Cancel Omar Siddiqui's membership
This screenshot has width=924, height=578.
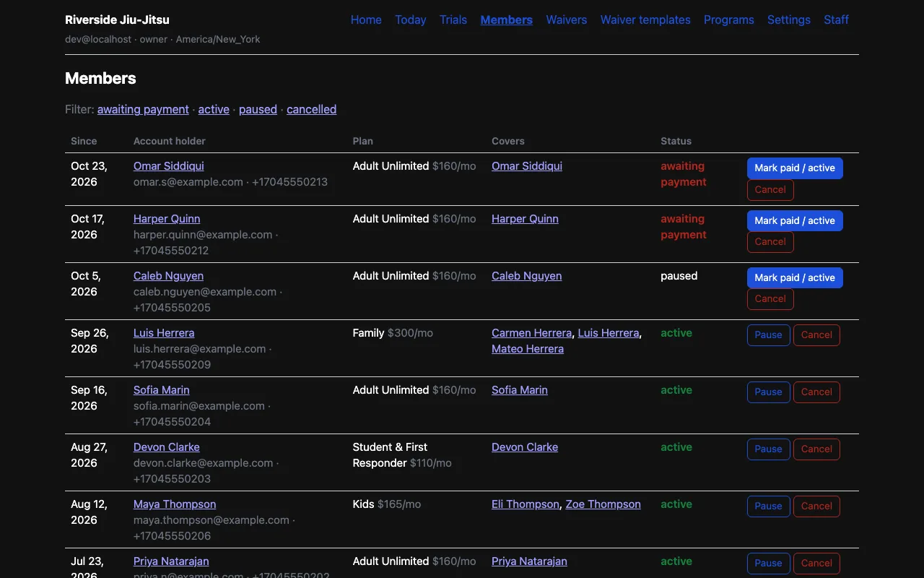click(770, 190)
